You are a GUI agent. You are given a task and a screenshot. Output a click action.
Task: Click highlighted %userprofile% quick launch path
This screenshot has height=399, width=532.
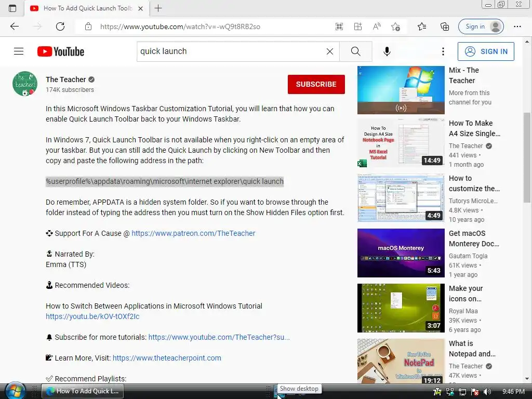(165, 181)
